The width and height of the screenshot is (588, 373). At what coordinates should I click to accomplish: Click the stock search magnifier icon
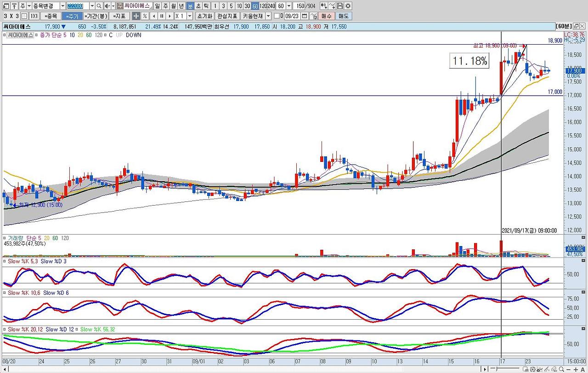click(99, 6)
